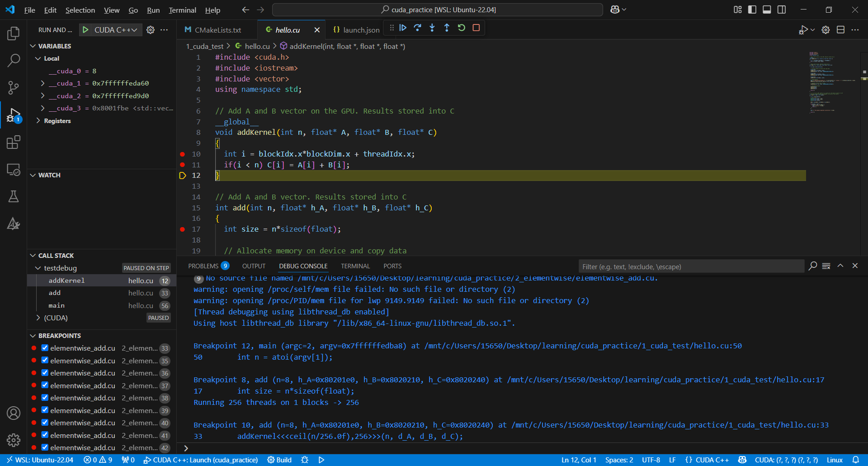868x466 pixels.
Task: Click the breakpoint dot on line 17
Action: (x=183, y=229)
